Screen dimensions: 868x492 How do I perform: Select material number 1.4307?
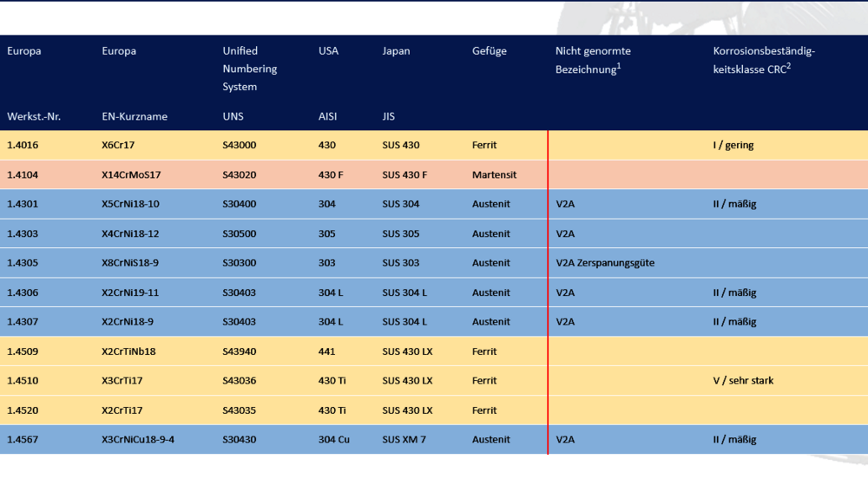pos(23,322)
